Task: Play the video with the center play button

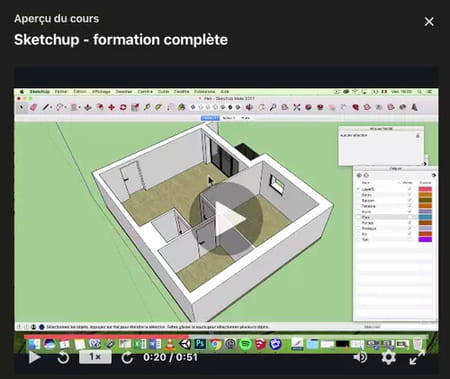Action: pos(226,218)
